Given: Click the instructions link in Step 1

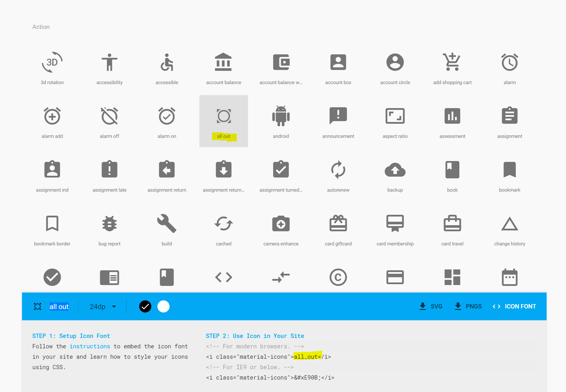Looking at the screenshot, I should [90, 346].
